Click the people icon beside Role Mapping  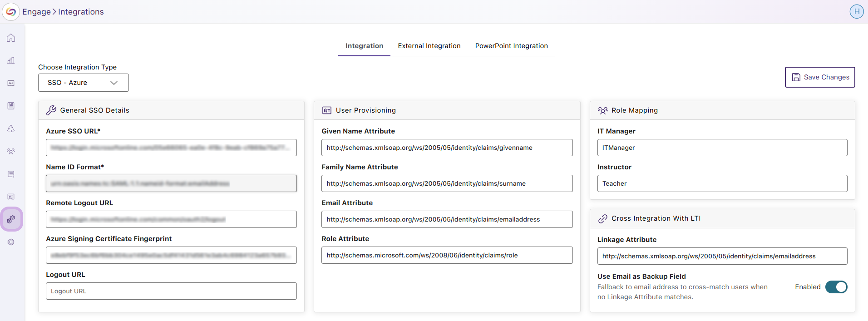(602, 110)
